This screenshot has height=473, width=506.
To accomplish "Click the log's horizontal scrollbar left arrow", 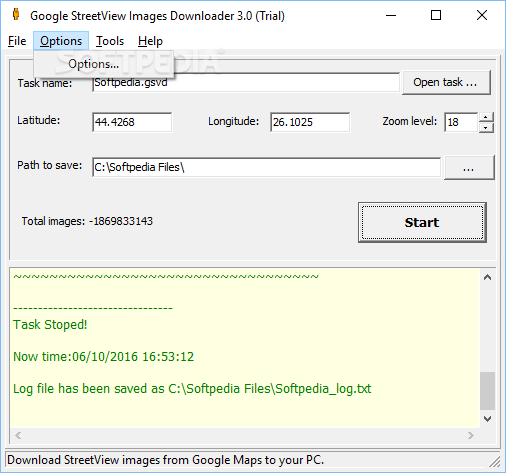I will (18, 435).
